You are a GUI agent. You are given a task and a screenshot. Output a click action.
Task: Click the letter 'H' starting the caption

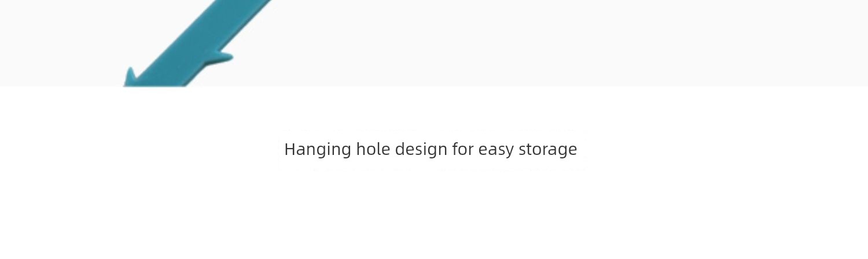pos(290,149)
